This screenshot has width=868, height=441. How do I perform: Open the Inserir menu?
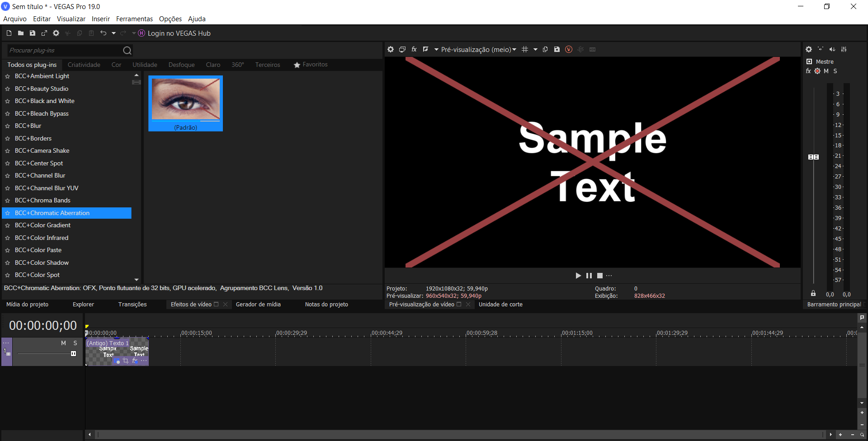[x=100, y=19]
